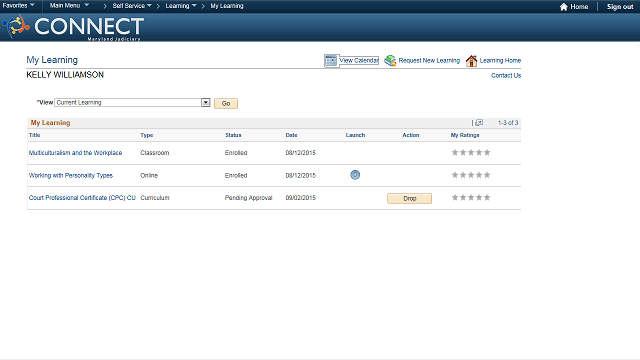
Task: Open Working with Personality Types course
Action: [71, 176]
